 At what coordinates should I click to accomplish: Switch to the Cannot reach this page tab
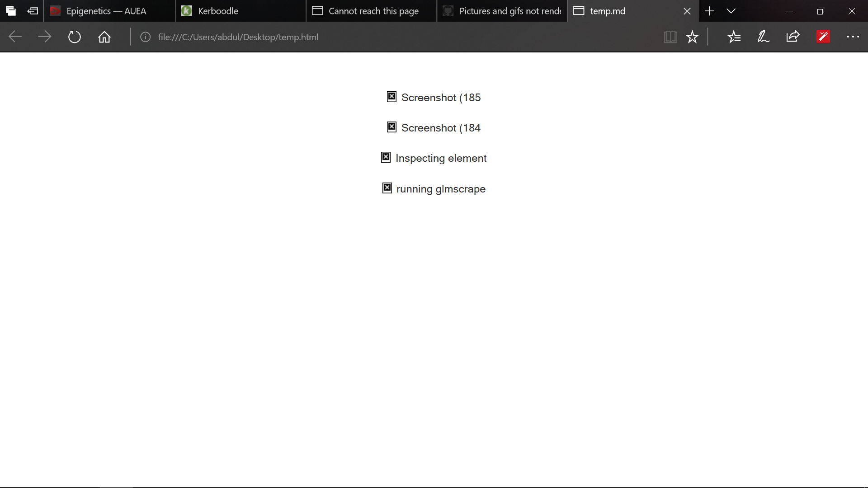pyautogui.click(x=371, y=11)
